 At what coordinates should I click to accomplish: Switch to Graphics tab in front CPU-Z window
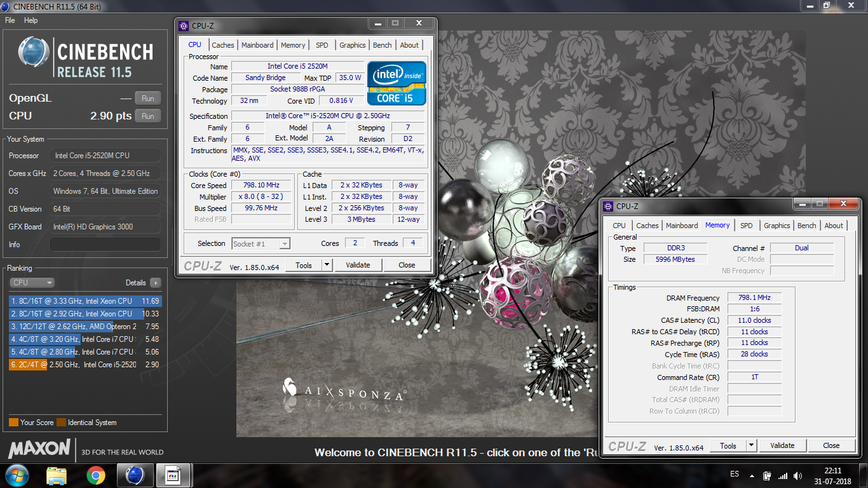(x=353, y=45)
